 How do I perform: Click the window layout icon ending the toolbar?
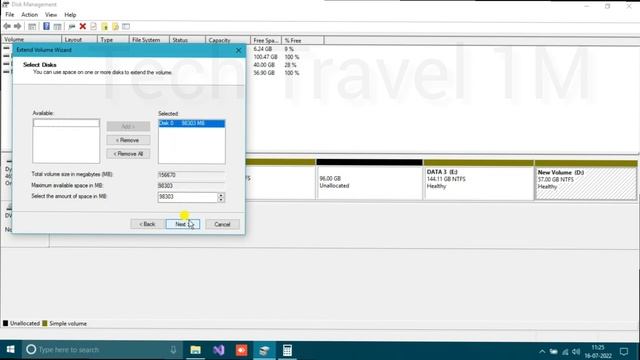[126, 27]
